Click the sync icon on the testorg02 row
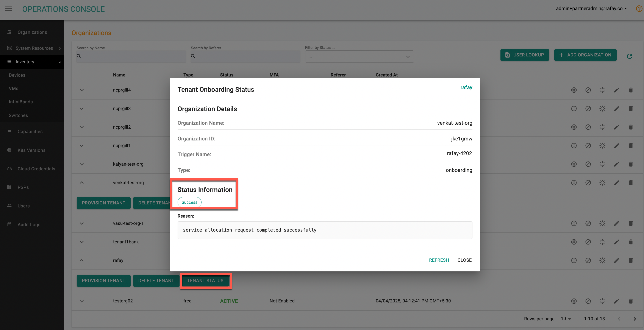Screen dimensions: 644x330 click(602, 301)
